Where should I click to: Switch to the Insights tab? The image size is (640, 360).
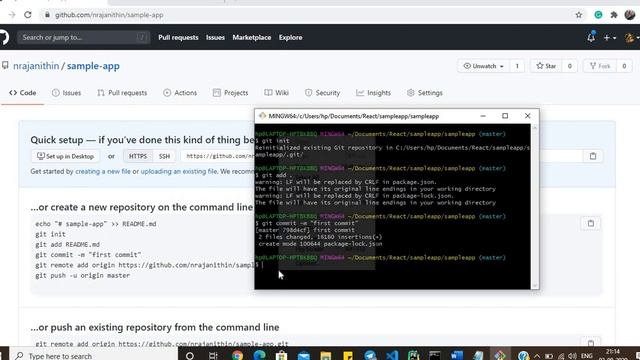tap(373, 93)
